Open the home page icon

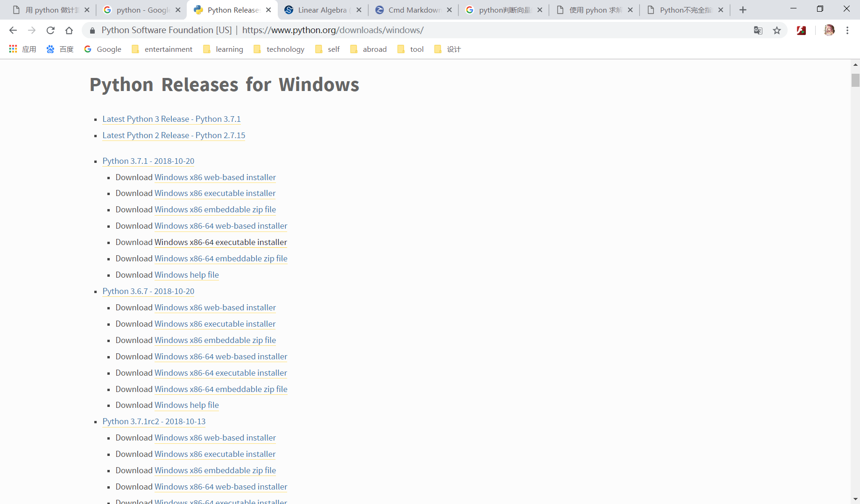point(69,30)
